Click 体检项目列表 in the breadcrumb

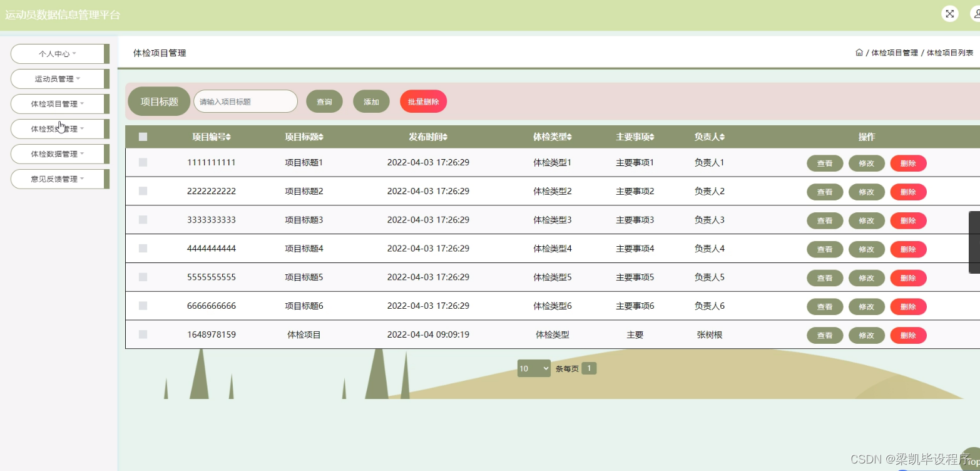point(950,53)
